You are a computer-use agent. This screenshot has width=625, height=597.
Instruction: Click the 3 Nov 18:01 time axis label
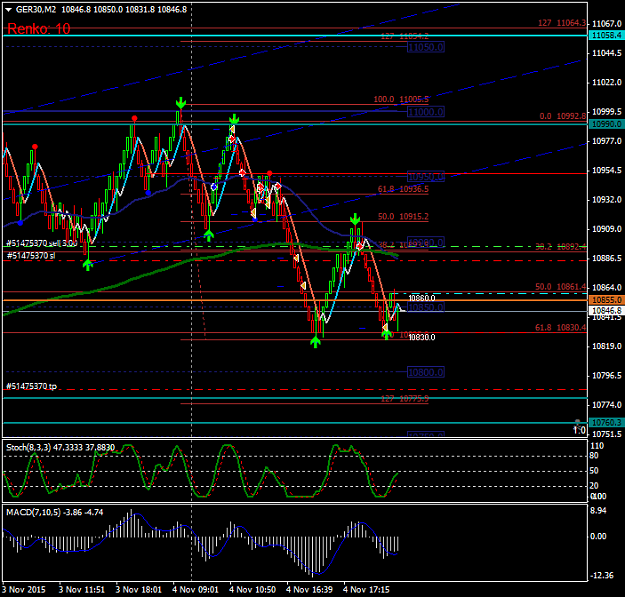click(x=139, y=589)
